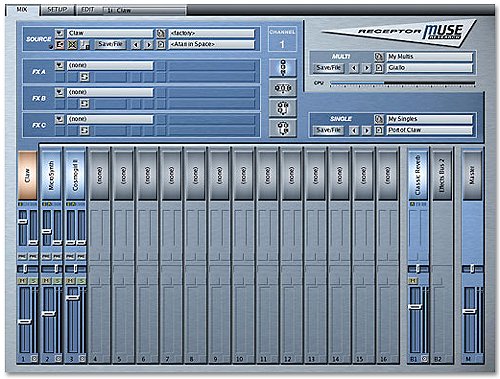This screenshot has height=379, width=500.
Task: Open the Giallo multi patch field
Action: 430,68
